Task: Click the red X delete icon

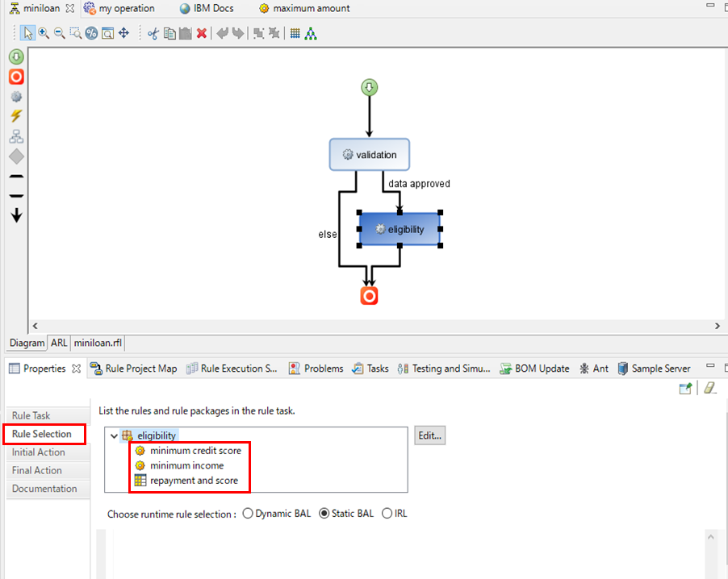Action: [202, 33]
